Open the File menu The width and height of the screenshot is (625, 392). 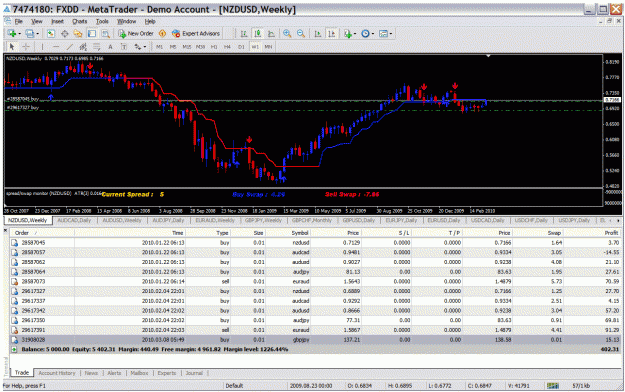(19, 22)
